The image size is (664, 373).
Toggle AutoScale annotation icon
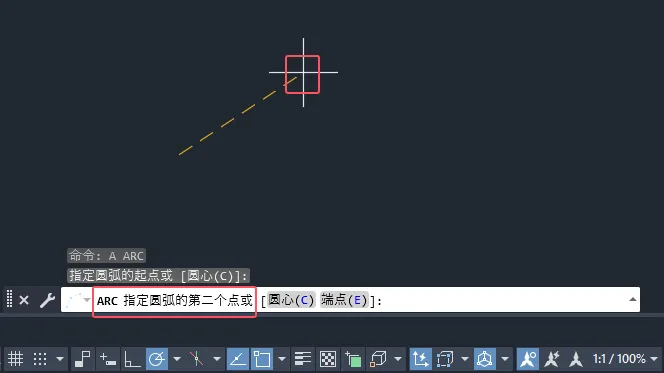pos(552,359)
